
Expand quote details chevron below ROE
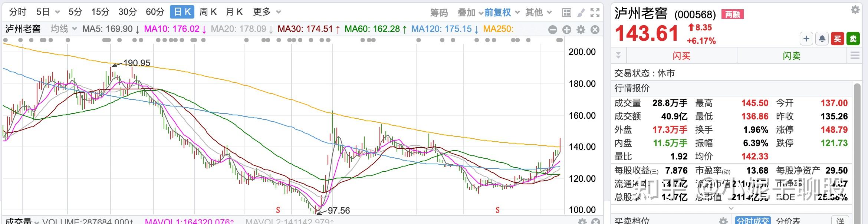(x=731, y=208)
